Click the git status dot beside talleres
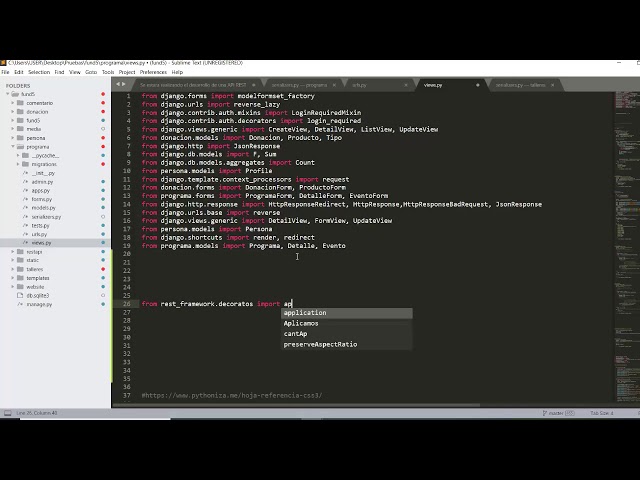640x480 pixels. click(x=103, y=269)
